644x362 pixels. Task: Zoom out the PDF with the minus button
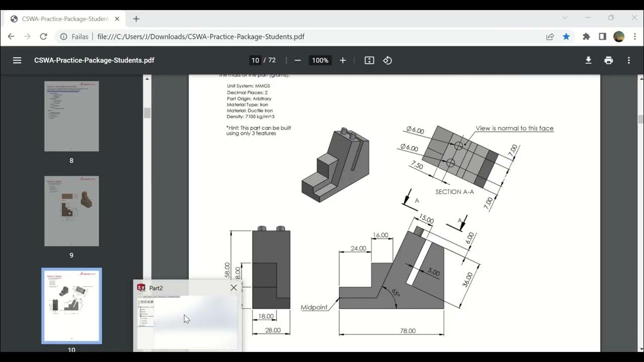tap(298, 60)
